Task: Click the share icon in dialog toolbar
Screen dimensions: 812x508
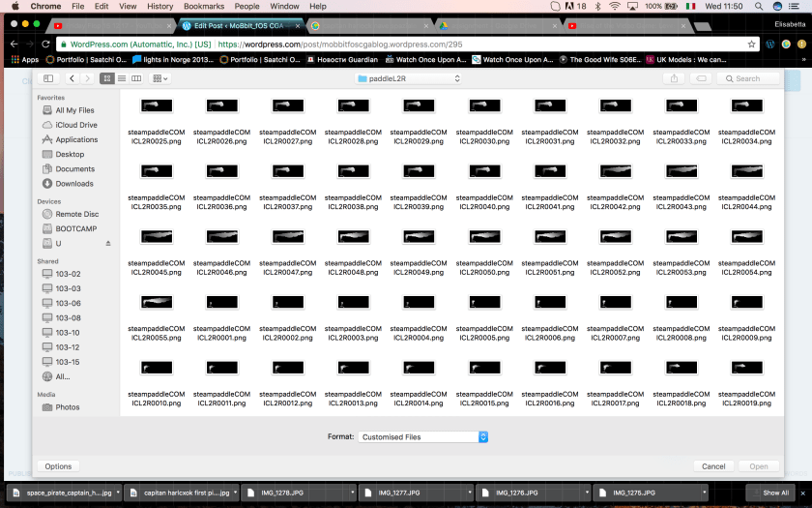Action: click(x=674, y=78)
